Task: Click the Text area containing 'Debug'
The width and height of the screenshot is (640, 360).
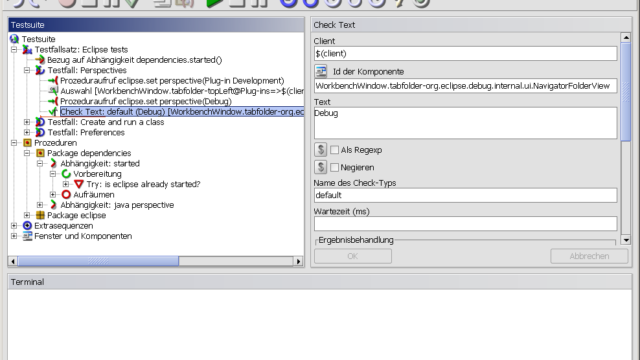Action: coord(465,123)
